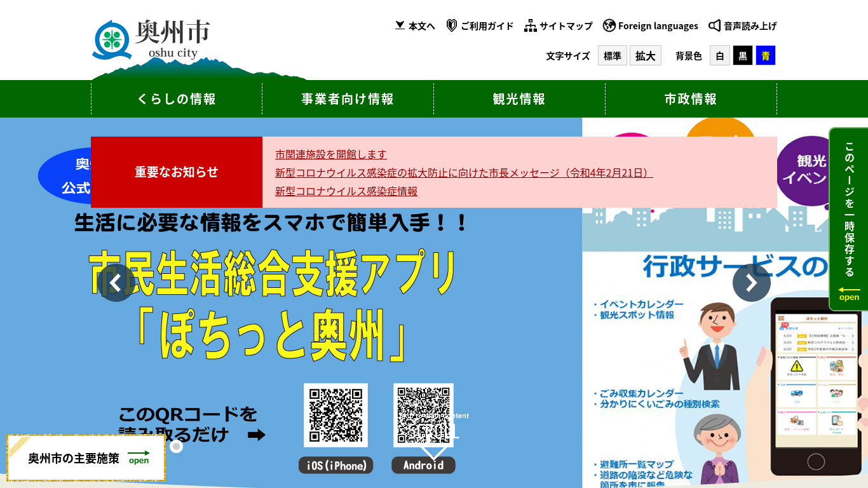Expand 奥州市の主要施策 panel
Viewport: 868px width, 488px height.
coord(86,458)
